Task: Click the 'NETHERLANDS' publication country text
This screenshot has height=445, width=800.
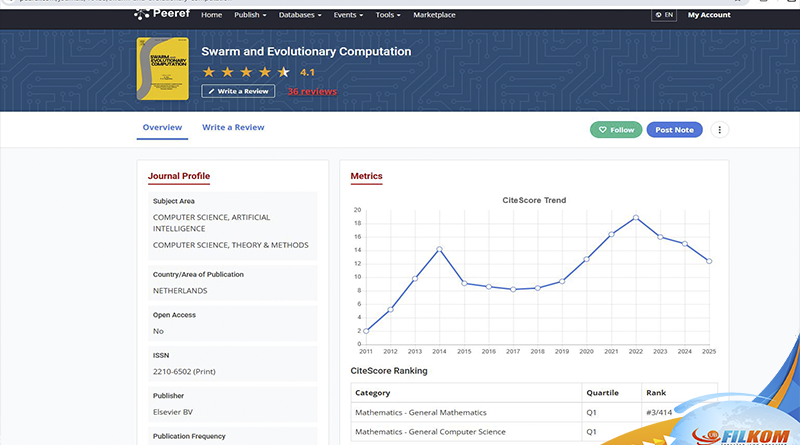Action: coord(180,291)
